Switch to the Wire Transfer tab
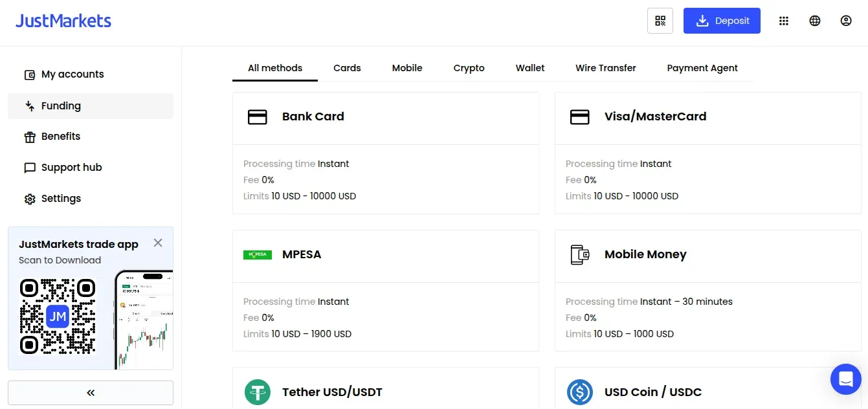Image resolution: width=868 pixels, height=409 pixels. (x=606, y=68)
